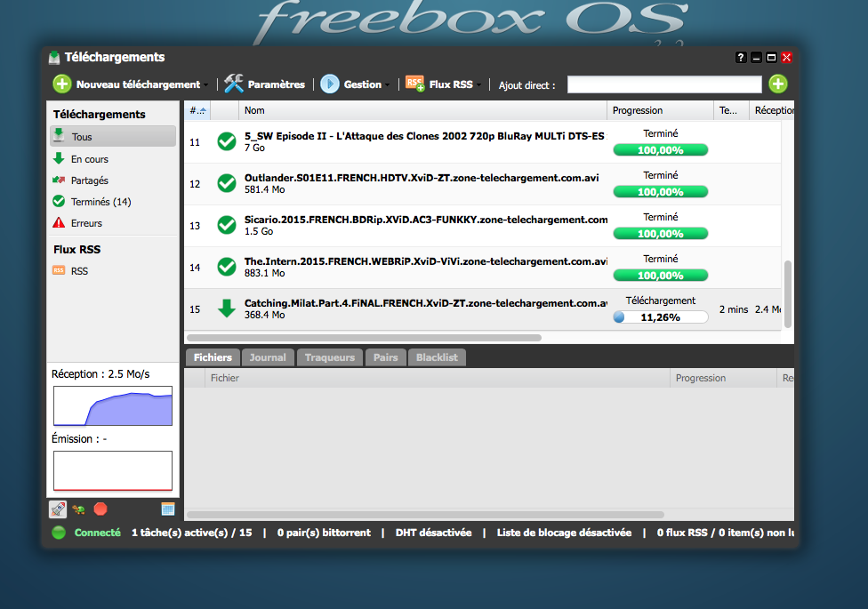Click the Téléchargements window title icon

tap(53, 58)
